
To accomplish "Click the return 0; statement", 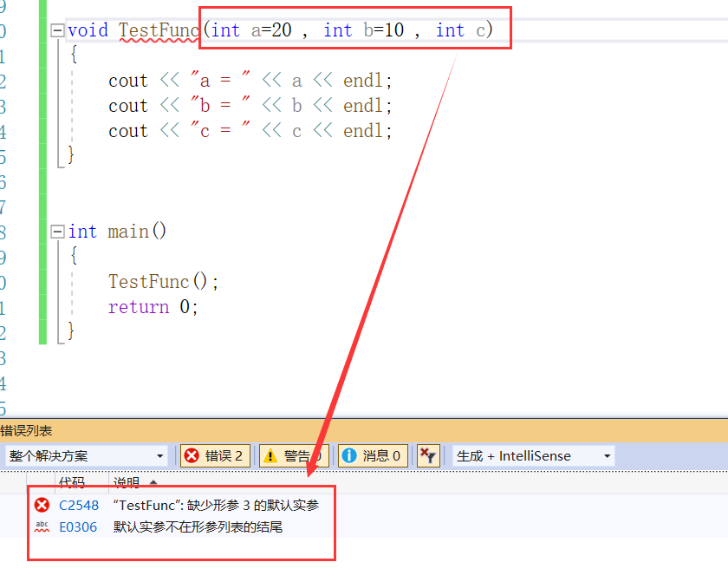I will (153, 307).
